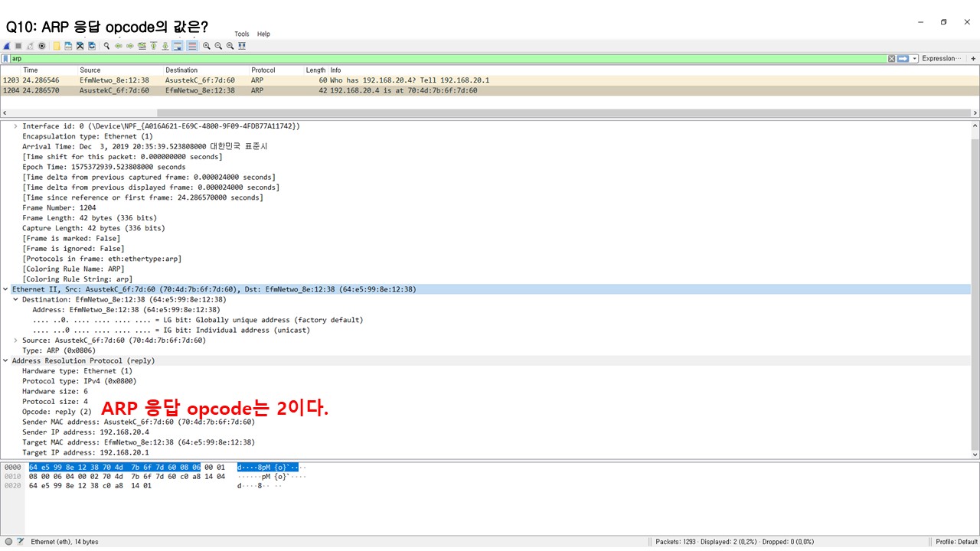Select packet 1203 ARP request row
This screenshot has width=980, height=551.
tap(490, 80)
